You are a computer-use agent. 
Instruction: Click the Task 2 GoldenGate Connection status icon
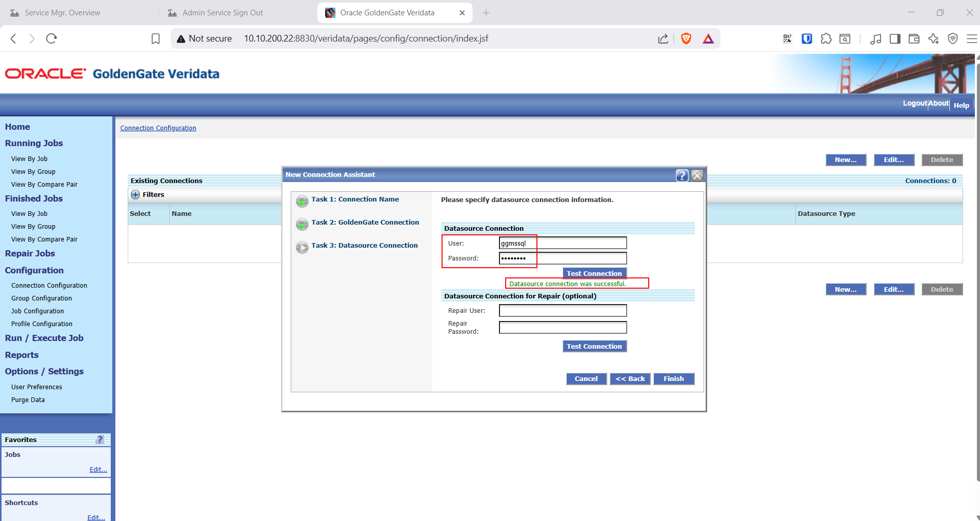point(302,224)
